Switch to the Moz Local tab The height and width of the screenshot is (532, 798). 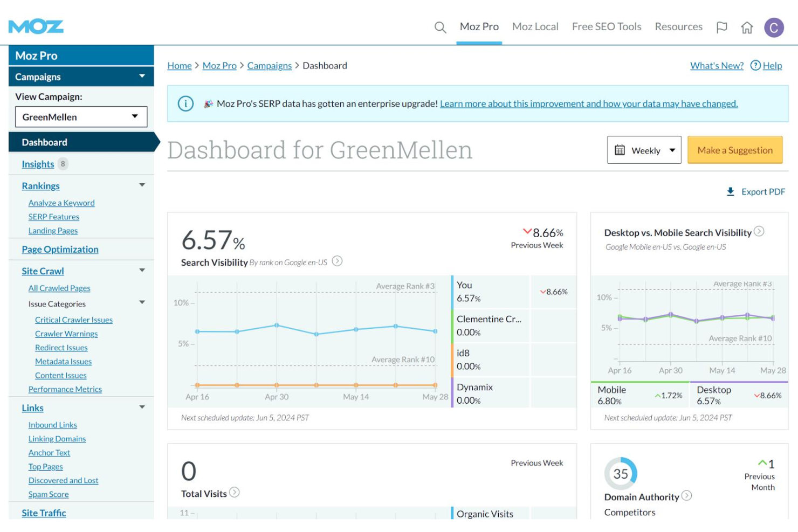coord(535,27)
